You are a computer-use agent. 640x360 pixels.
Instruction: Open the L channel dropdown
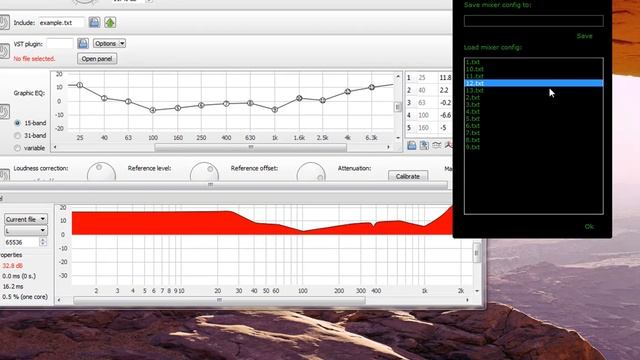(26, 231)
